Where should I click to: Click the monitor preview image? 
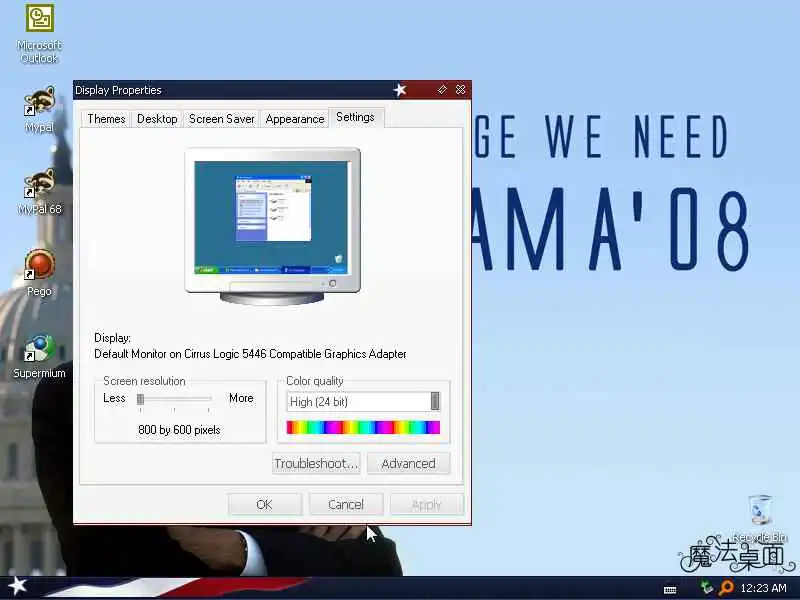point(272,226)
